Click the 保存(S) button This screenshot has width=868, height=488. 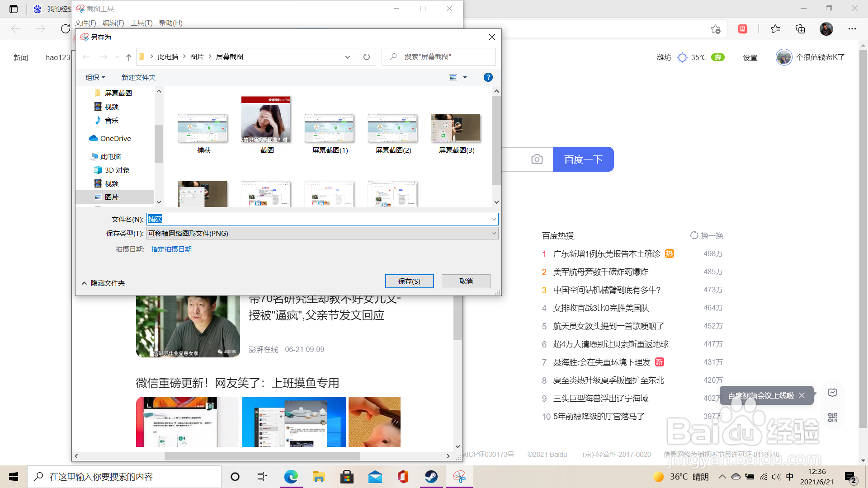409,281
